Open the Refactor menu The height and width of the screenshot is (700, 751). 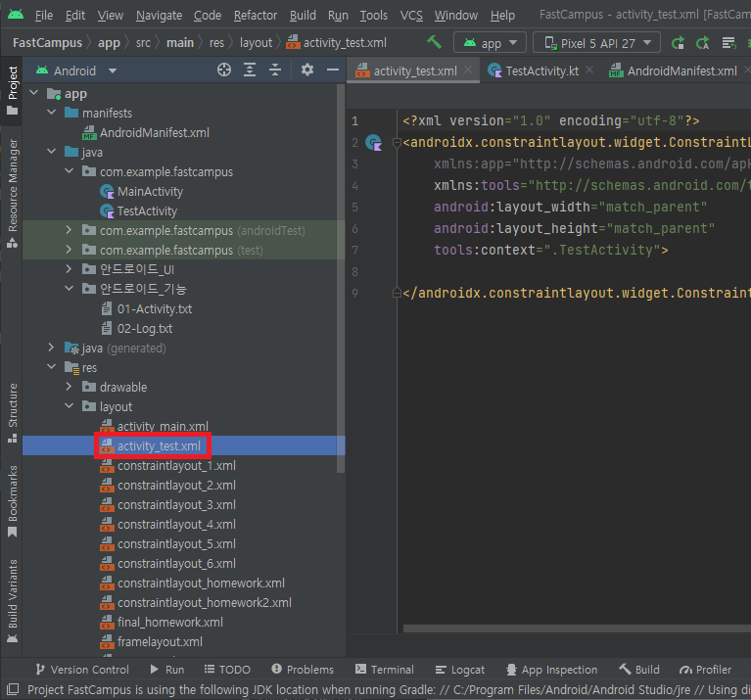tap(256, 16)
